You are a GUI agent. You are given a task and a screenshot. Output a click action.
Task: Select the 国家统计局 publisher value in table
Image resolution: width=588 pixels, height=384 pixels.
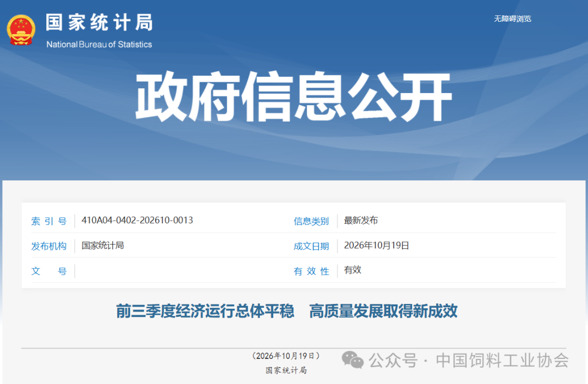(103, 245)
